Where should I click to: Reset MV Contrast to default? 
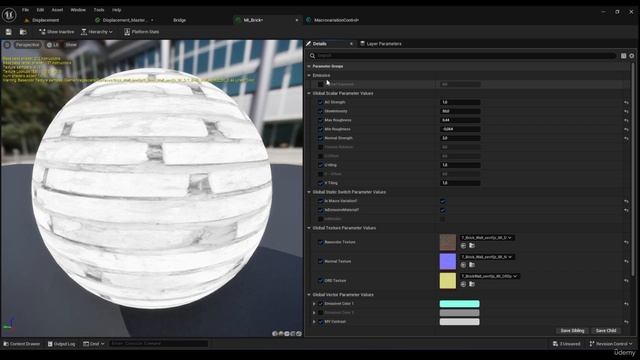click(626, 322)
